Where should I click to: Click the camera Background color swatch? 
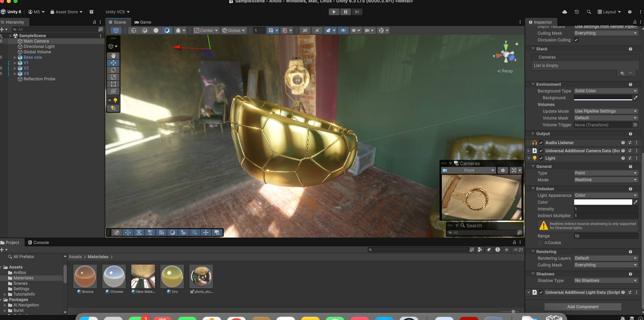pos(603,98)
